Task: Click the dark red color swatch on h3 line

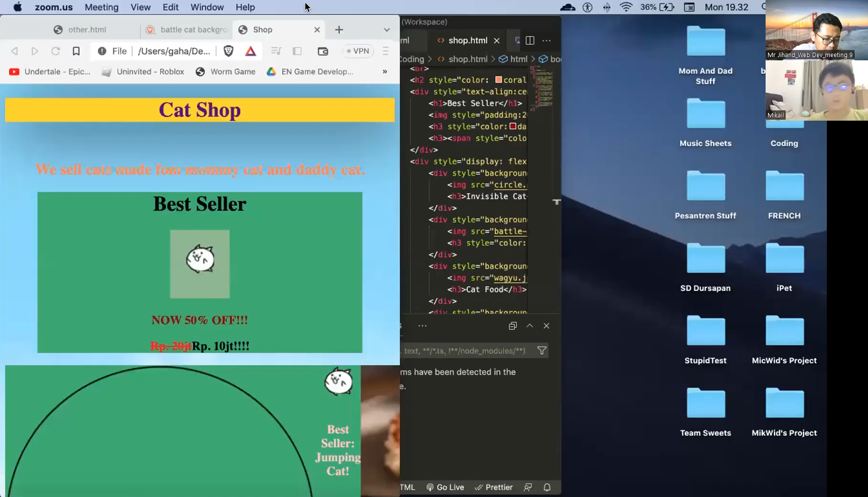Action: pyautogui.click(x=513, y=126)
